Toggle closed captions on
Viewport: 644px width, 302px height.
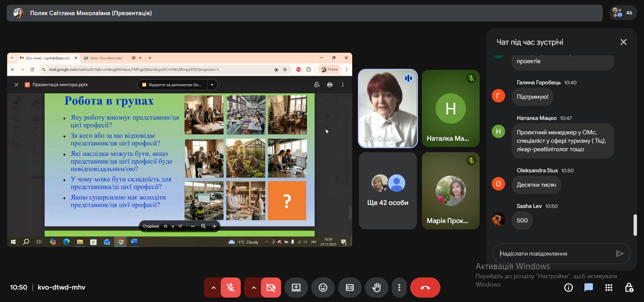click(350, 288)
